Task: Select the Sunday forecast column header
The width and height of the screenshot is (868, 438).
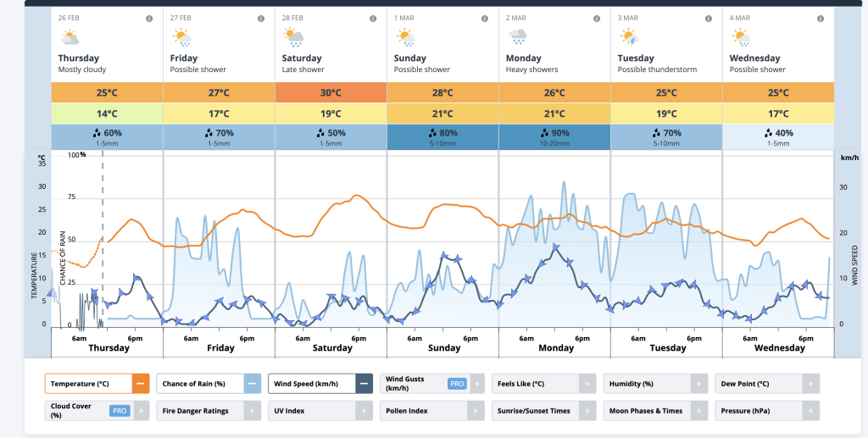Action: tap(442, 58)
